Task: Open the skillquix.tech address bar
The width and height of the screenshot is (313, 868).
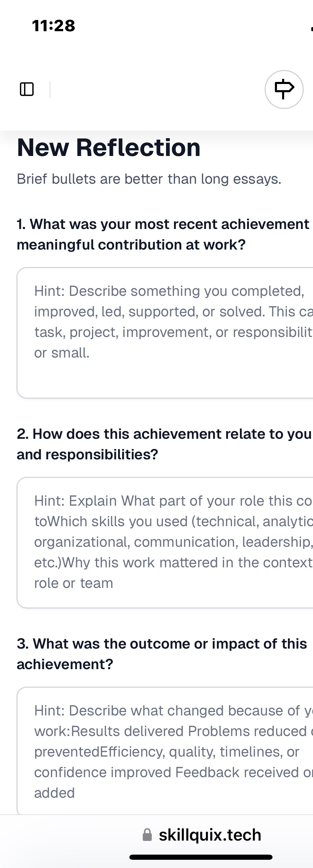Action: pyautogui.click(x=202, y=835)
